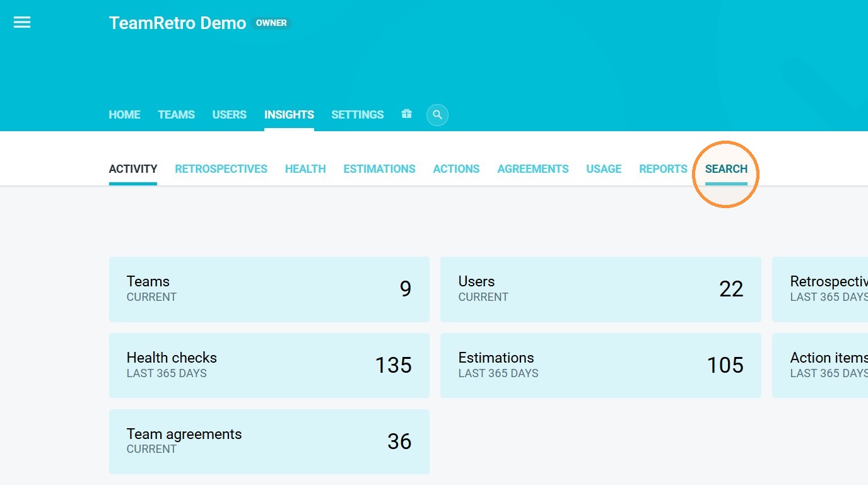Image resolution: width=868 pixels, height=485 pixels.
Task: Switch to the Activity sub-tab
Action: [x=133, y=169]
